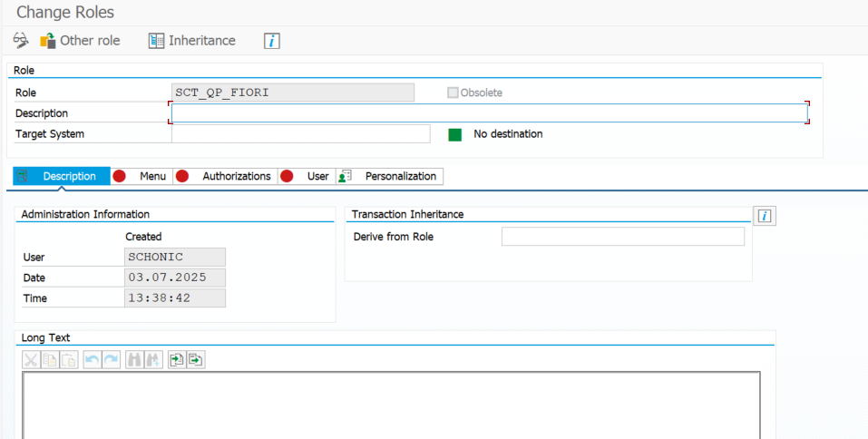Click the Find Next binoculars icon
The image size is (868, 439).
click(x=152, y=360)
